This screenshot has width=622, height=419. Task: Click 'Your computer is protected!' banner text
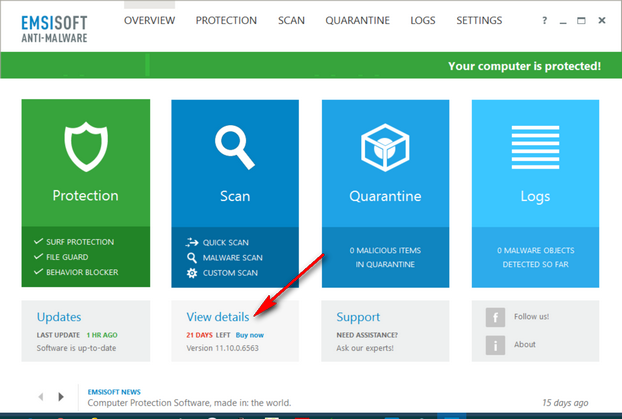point(524,66)
